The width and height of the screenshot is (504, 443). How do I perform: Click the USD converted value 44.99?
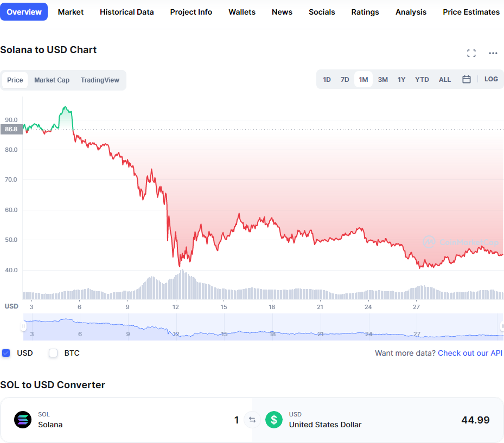pyautogui.click(x=475, y=420)
